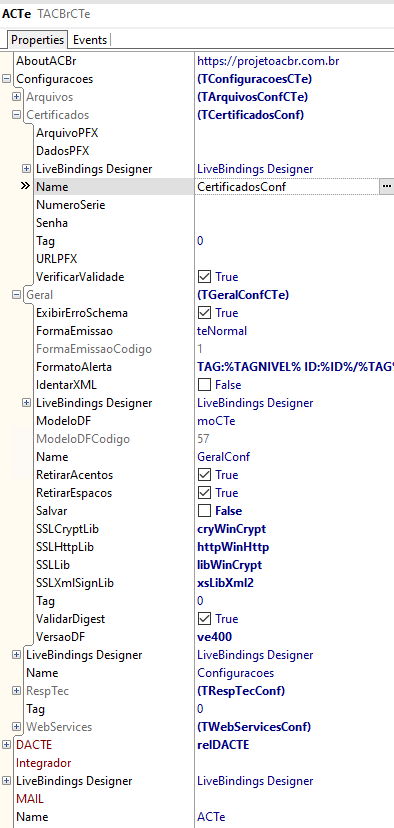Open the ellipsis editor button for CertificadosConf
This screenshot has width=394, height=828.
coord(387,186)
